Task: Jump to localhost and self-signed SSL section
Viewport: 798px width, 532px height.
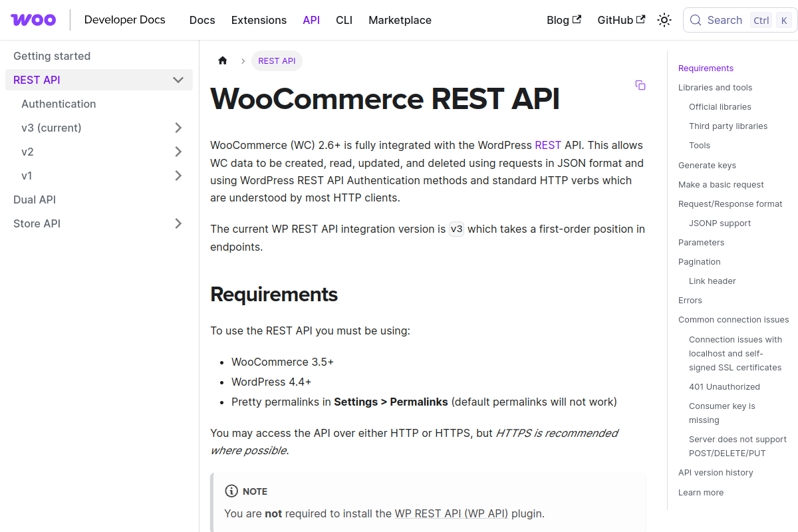Action: (735, 353)
